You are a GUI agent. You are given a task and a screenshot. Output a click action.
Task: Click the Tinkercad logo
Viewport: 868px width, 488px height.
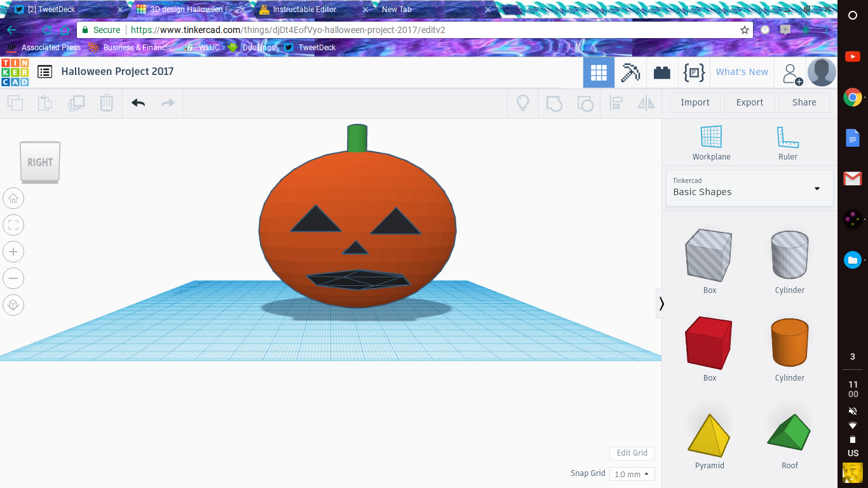15,72
